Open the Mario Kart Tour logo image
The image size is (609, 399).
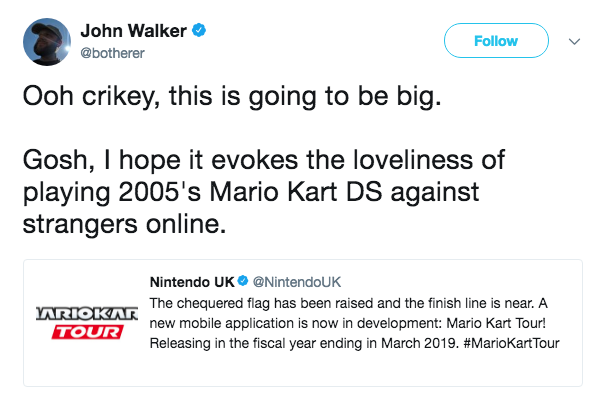point(87,323)
